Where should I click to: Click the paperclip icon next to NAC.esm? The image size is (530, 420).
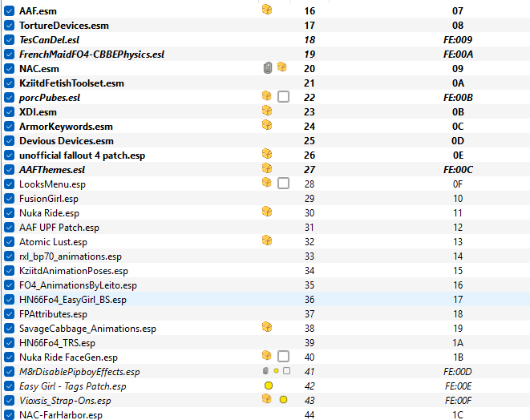[267, 68]
